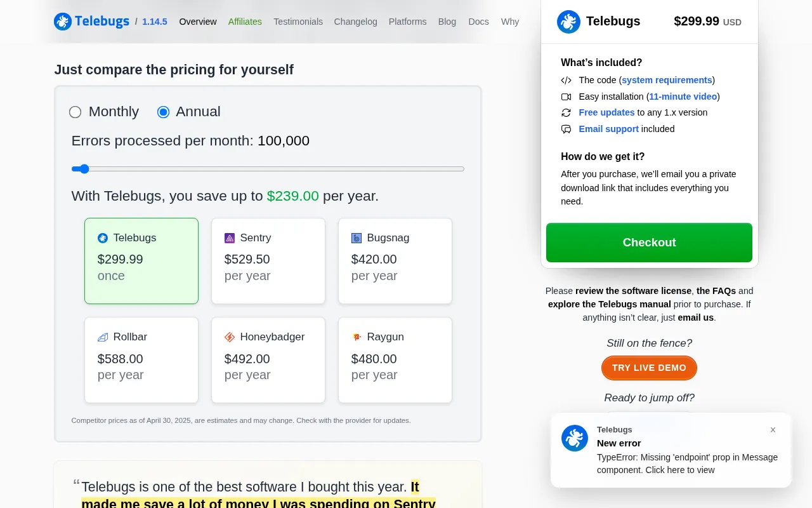This screenshot has height=508, width=812.
Task: Open the Blog nav item
Action: point(447,22)
